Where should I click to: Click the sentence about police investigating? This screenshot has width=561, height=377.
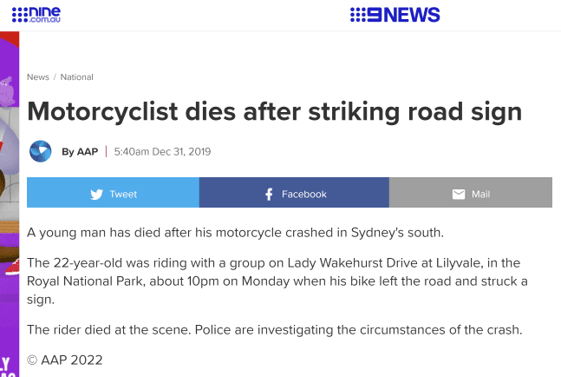coord(358,330)
